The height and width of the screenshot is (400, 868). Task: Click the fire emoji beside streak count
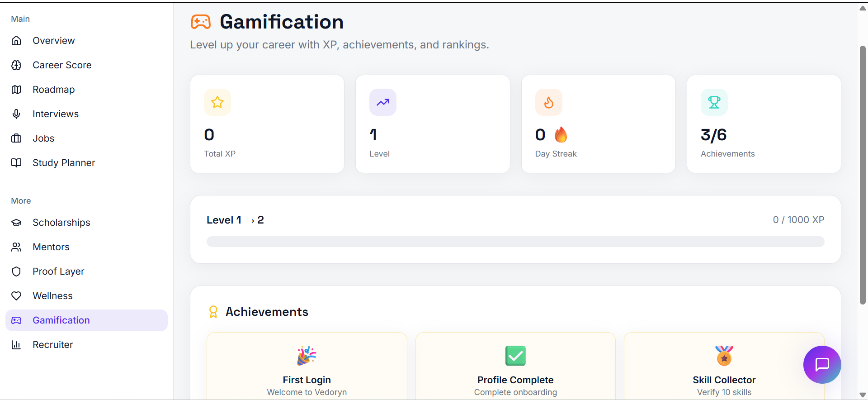[x=561, y=135]
